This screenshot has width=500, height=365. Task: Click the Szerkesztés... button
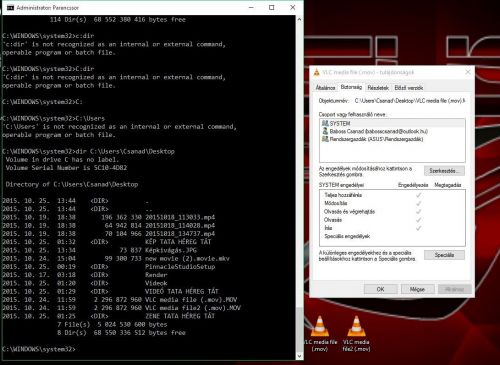[x=444, y=171]
